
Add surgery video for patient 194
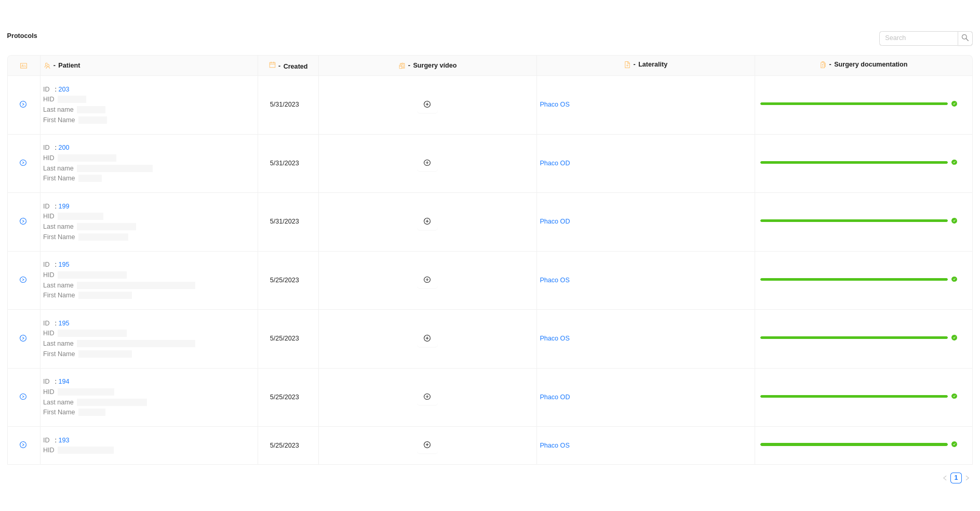(x=427, y=397)
